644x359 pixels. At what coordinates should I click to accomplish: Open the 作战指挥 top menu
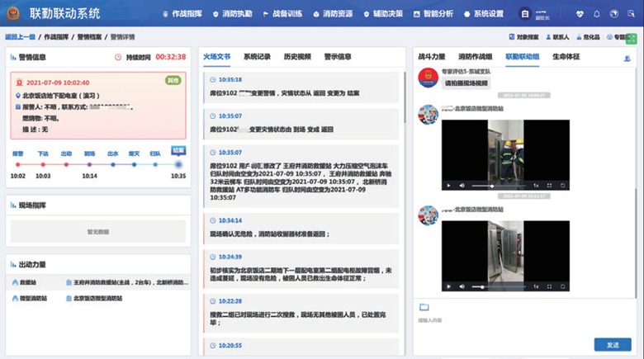coord(181,14)
